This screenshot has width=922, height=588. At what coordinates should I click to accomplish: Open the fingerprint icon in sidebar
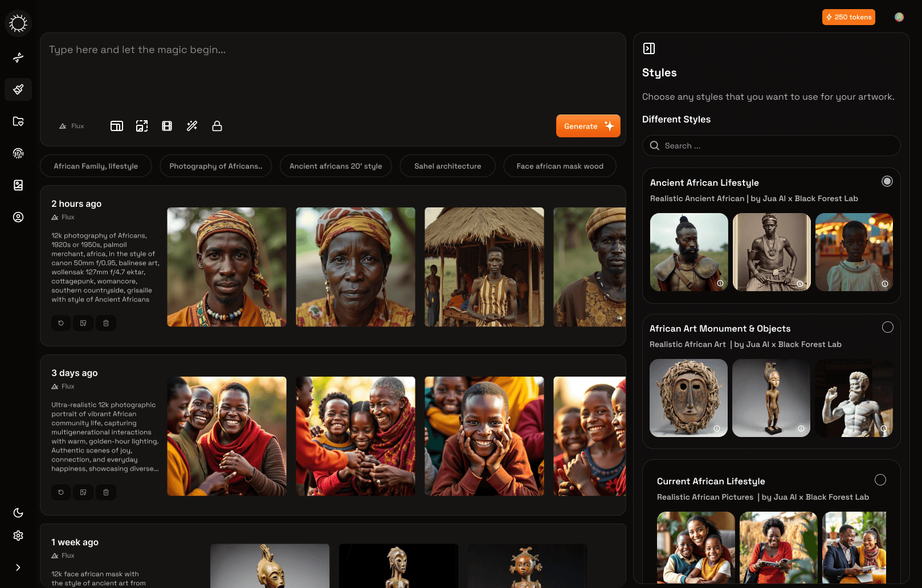[x=18, y=153]
